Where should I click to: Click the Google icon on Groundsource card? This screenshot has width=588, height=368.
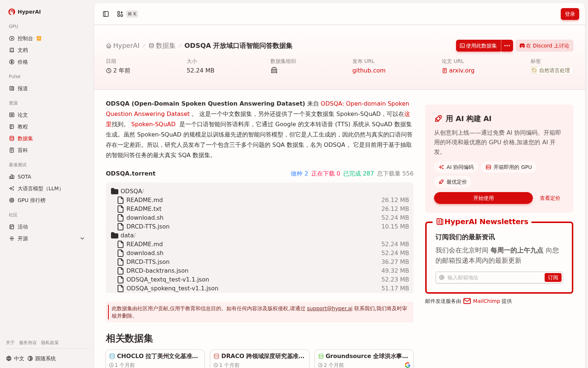(408, 365)
